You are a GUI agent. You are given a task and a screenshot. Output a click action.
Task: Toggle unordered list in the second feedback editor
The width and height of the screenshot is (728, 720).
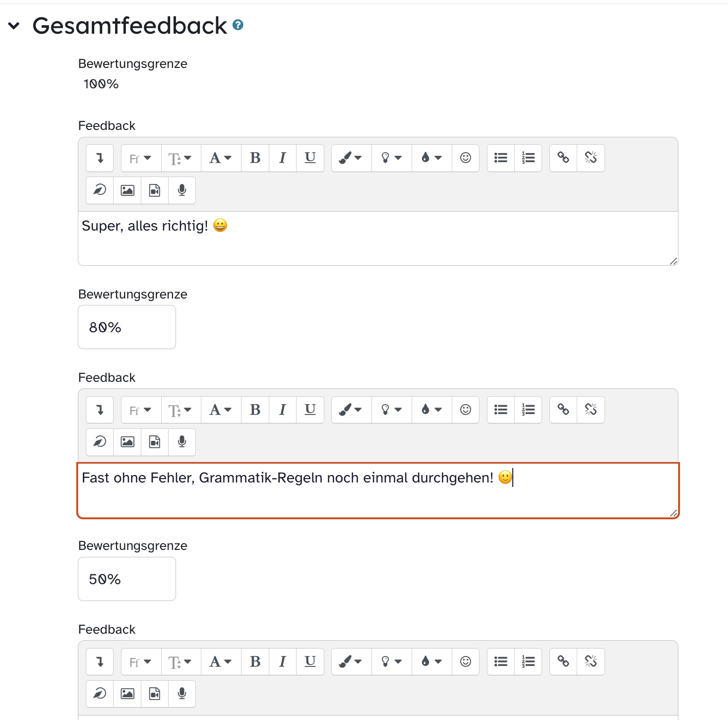pos(501,410)
